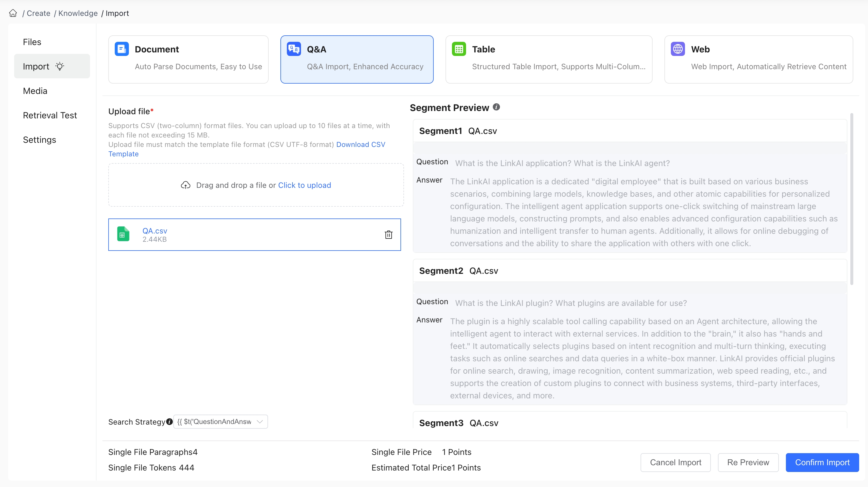The height and width of the screenshot is (487, 868).
Task: Click Segment Preview info icon
Action: tap(496, 107)
